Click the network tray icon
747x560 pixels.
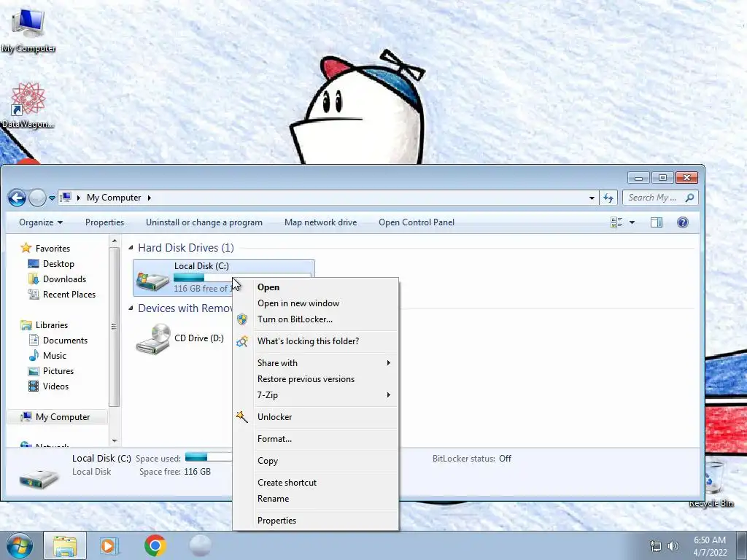656,546
